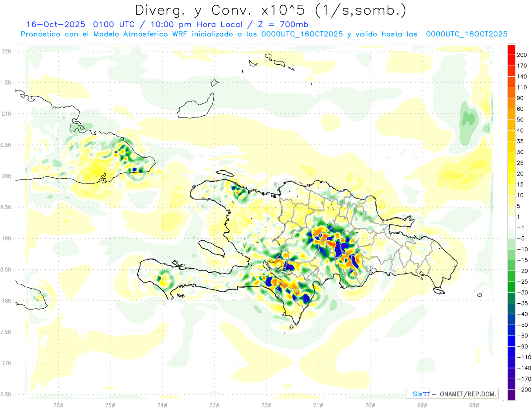Click the colorbar value 110
This screenshot has width=532, height=411.
(522, 87)
